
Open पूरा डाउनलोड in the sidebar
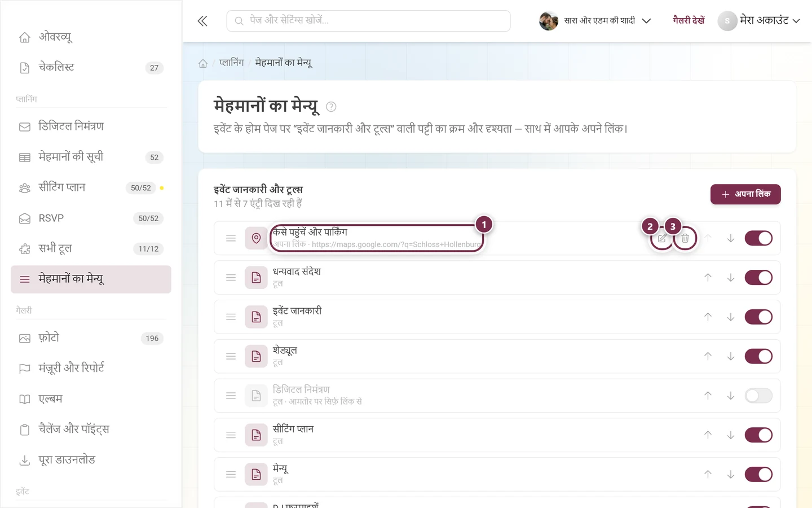(x=91, y=460)
